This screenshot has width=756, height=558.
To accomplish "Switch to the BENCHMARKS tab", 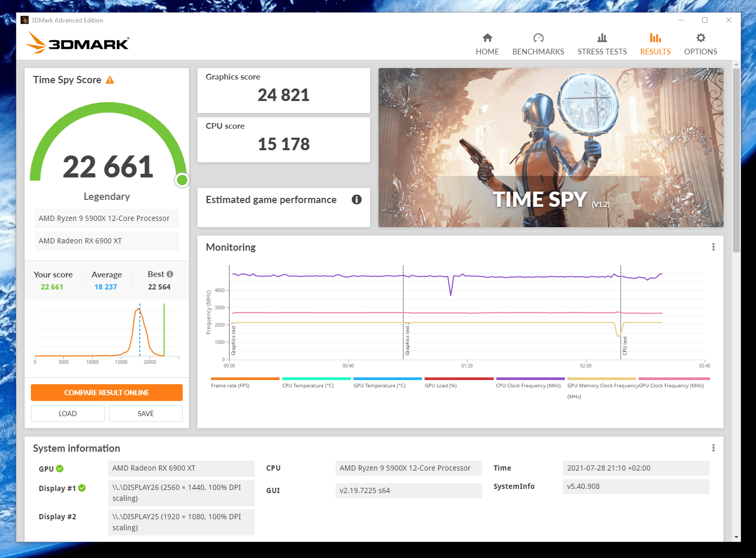I will (x=538, y=44).
